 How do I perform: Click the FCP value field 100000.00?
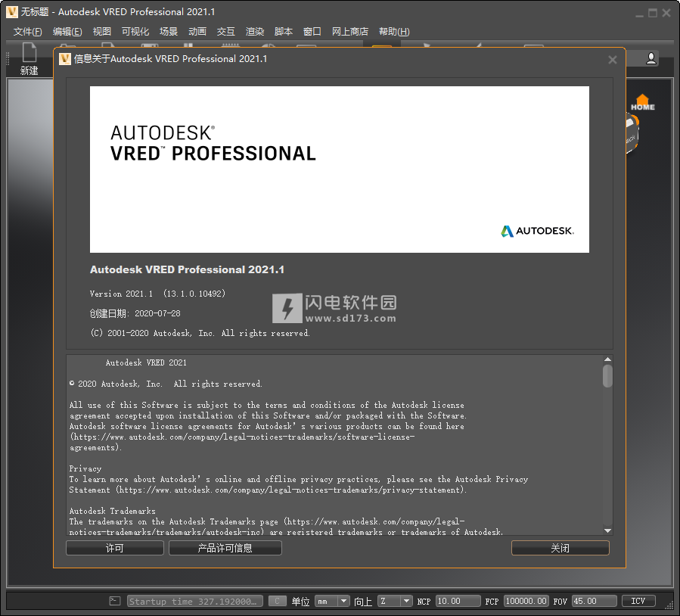point(526,601)
